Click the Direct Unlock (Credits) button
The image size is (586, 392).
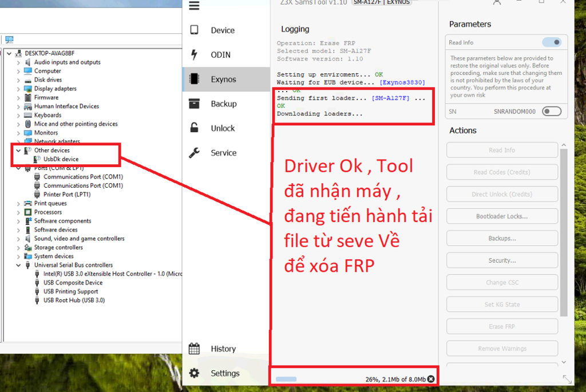(502, 194)
